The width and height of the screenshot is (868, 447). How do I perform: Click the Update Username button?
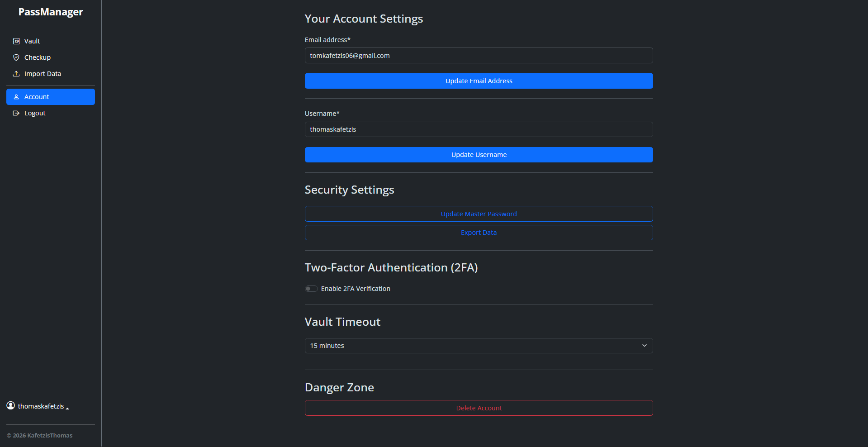(x=479, y=155)
